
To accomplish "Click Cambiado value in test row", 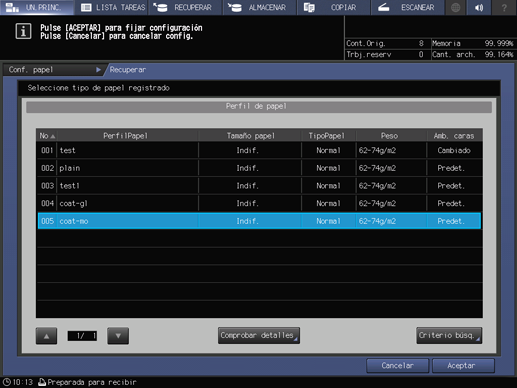I will [x=454, y=150].
